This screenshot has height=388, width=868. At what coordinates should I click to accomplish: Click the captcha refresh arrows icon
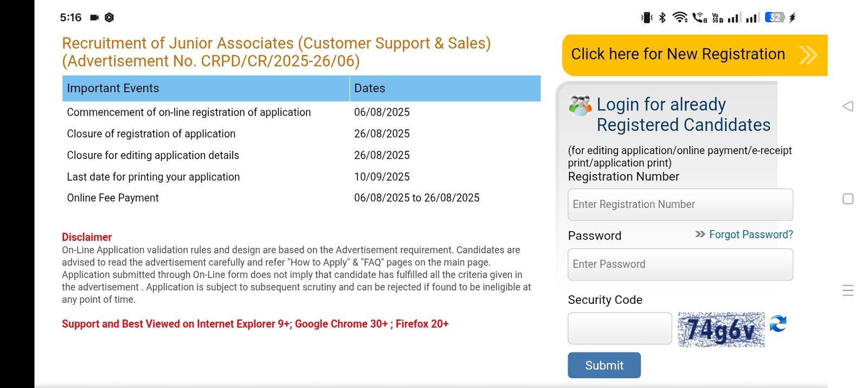(x=778, y=324)
